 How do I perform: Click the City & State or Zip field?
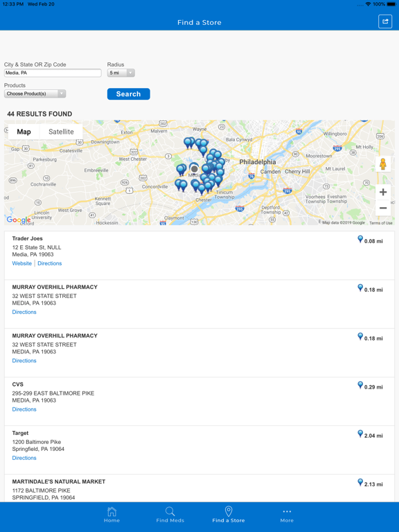[53, 73]
